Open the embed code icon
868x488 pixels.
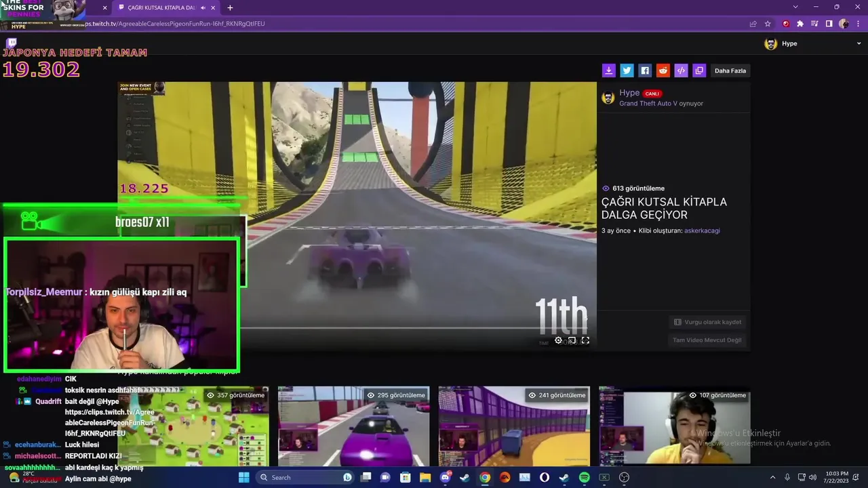(x=682, y=70)
